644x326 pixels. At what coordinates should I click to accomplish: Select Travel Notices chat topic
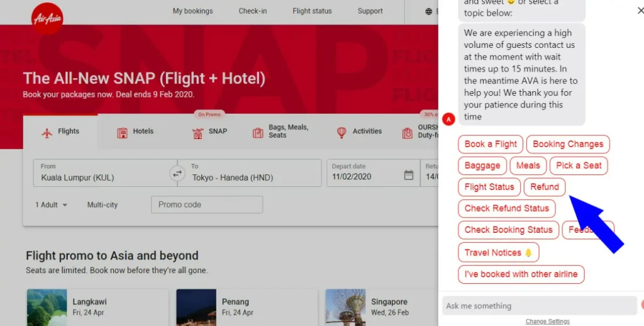(x=499, y=252)
